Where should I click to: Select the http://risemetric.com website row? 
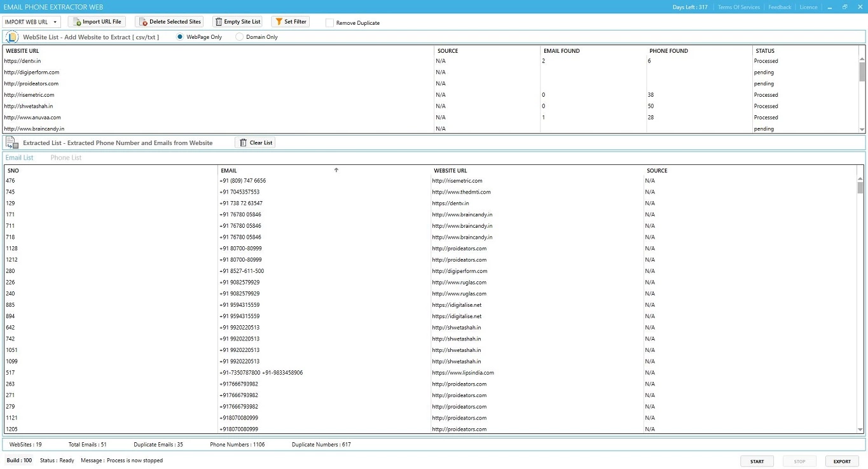coord(29,95)
